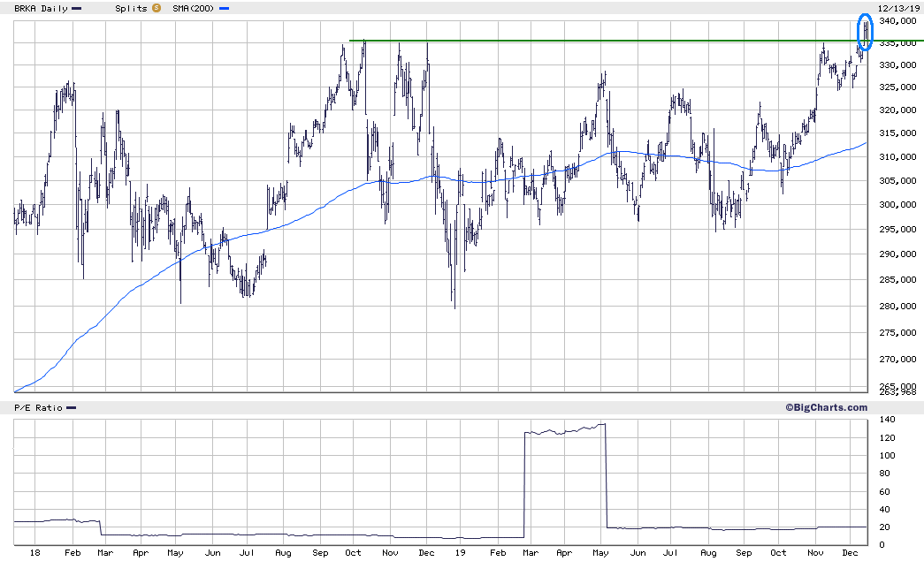Screen dimensions: 924x561
Task: Click the orange Splits marker icon
Action: [x=157, y=8]
